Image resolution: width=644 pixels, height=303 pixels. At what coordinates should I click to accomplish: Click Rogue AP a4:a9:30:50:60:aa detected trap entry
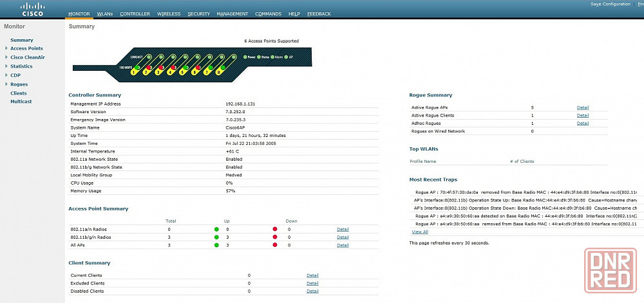click(x=527, y=216)
